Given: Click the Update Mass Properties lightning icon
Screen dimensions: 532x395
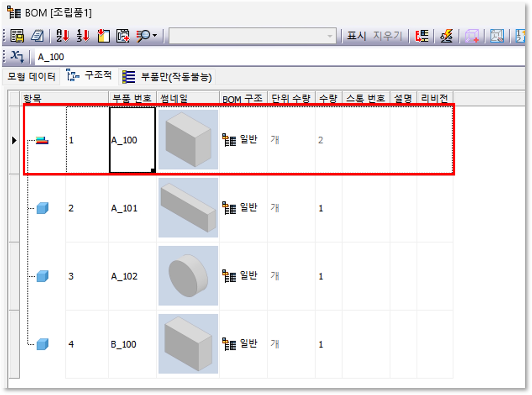Looking at the screenshot, I should 446,36.
